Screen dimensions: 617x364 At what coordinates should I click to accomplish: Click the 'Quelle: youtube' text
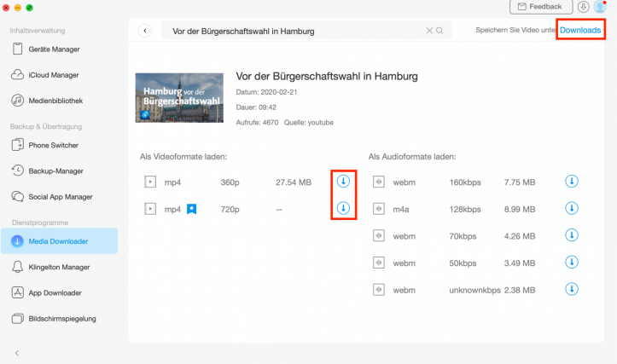[309, 123]
